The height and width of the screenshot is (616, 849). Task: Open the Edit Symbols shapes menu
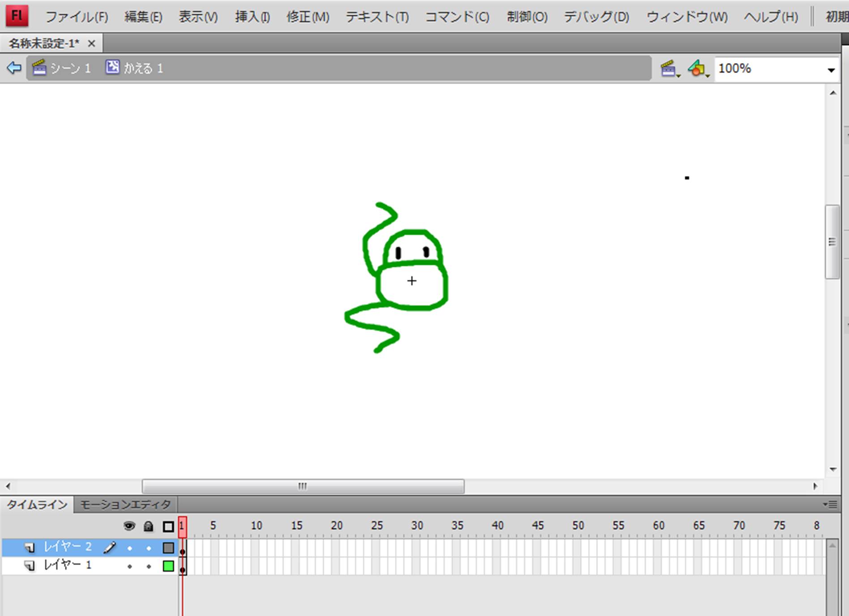coord(698,69)
